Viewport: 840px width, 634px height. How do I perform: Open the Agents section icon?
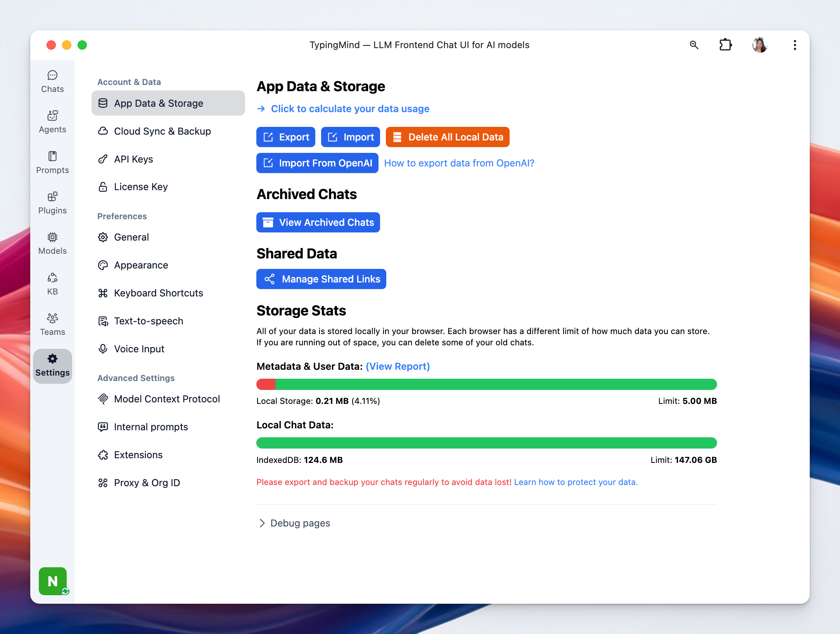[52, 122]
